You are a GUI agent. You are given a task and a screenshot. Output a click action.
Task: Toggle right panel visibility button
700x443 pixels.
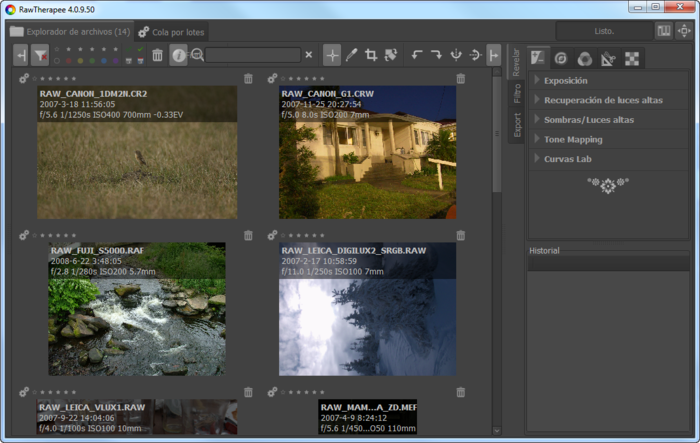[494, 55]
